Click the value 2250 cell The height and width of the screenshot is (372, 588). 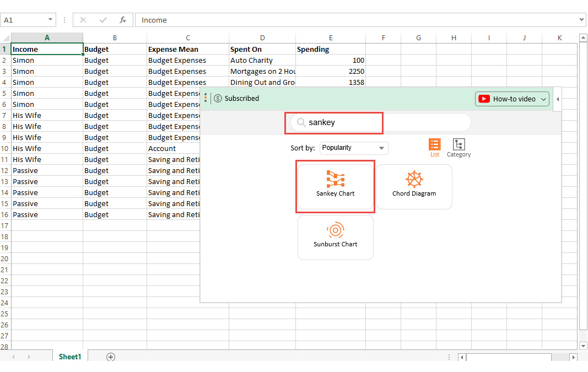point(331,71)
